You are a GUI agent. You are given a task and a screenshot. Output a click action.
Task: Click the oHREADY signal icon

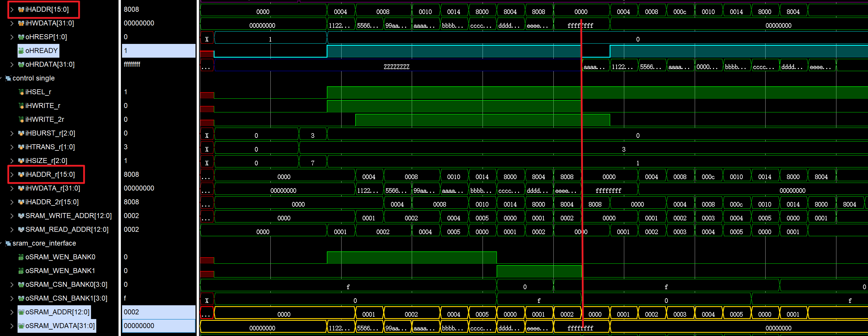tap(21, 51)
